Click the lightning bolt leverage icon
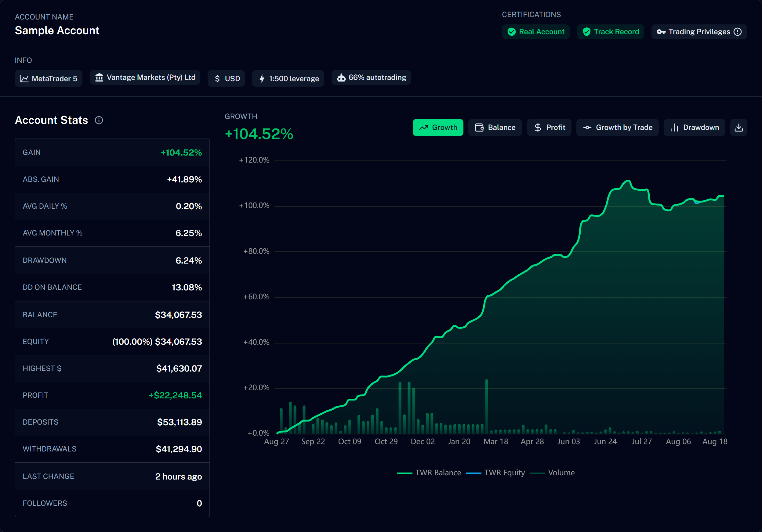762x532 pixels. 262,79
